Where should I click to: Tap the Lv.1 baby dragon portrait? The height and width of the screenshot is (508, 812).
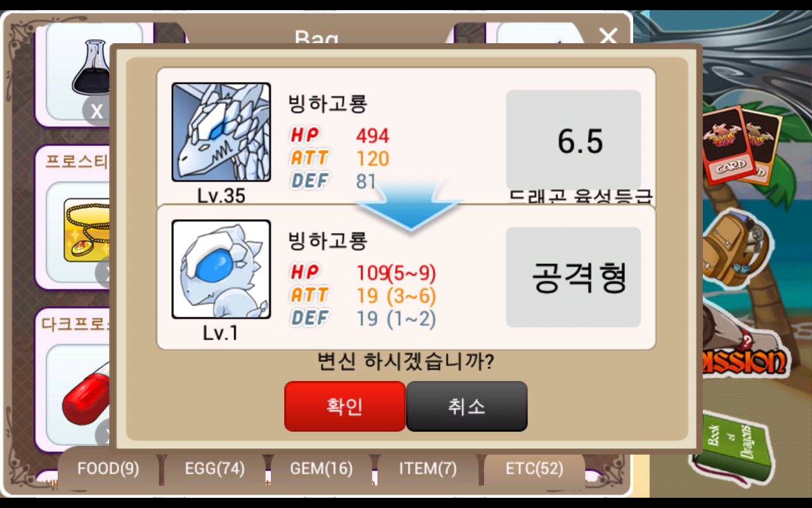(221, 269)
